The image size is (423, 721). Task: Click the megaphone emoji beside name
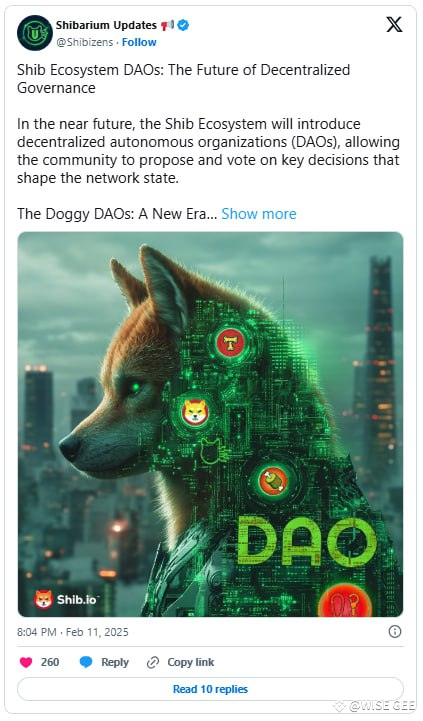pyautogui.click(x=168, y=25)
